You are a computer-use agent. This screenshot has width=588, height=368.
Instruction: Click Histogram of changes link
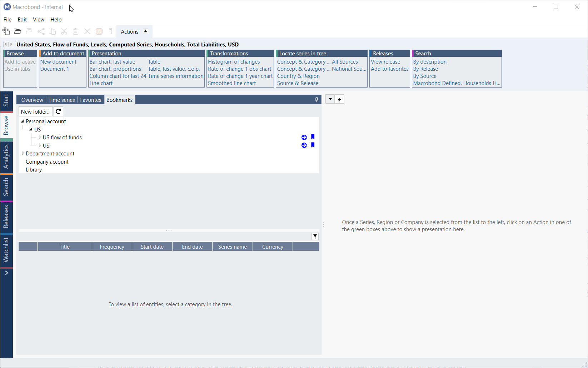coord(234,62)
